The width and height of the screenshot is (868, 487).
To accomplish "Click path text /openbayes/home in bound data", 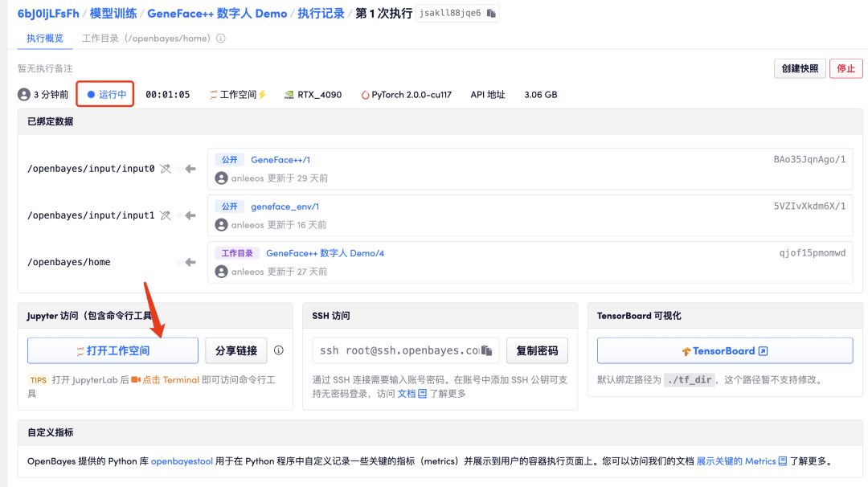I will 68,262.
